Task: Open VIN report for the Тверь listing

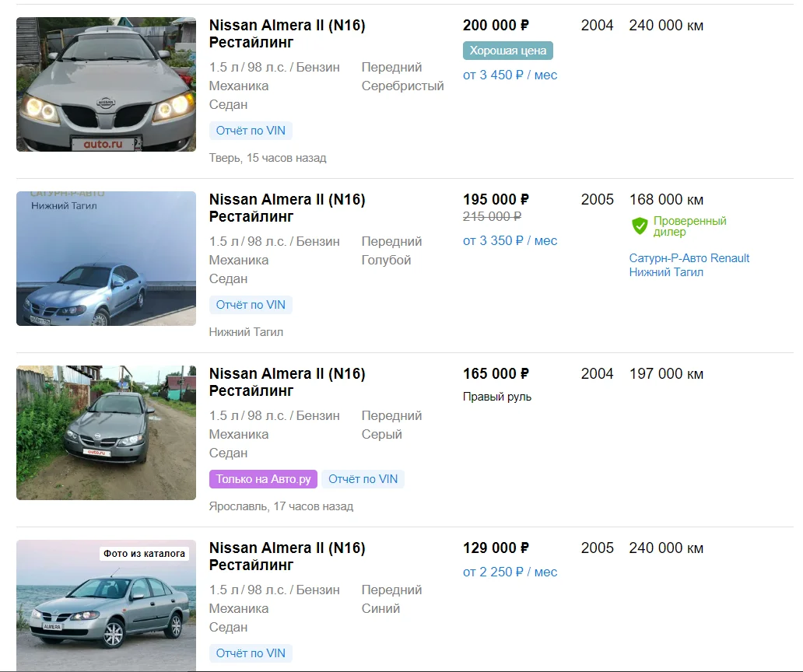Action: (x=251, y=131)
